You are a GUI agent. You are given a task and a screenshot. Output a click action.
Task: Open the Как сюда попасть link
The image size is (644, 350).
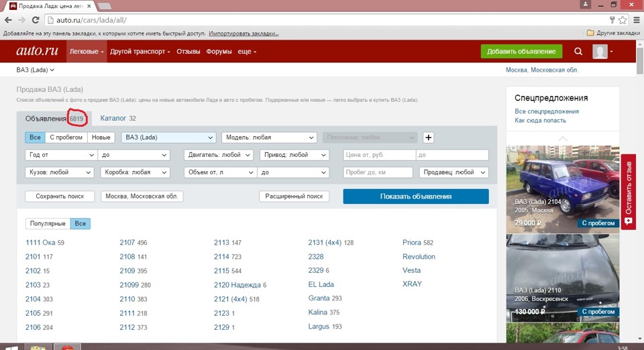540,120
